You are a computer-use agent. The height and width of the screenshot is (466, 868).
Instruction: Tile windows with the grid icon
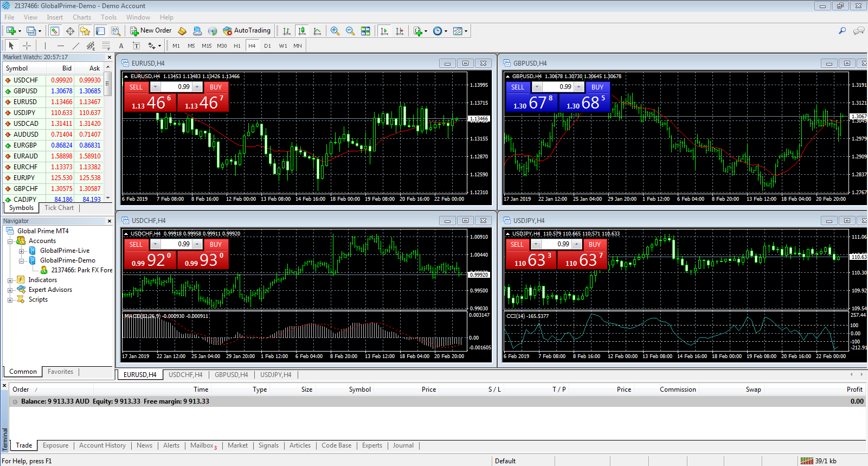[x=365, y=31]
